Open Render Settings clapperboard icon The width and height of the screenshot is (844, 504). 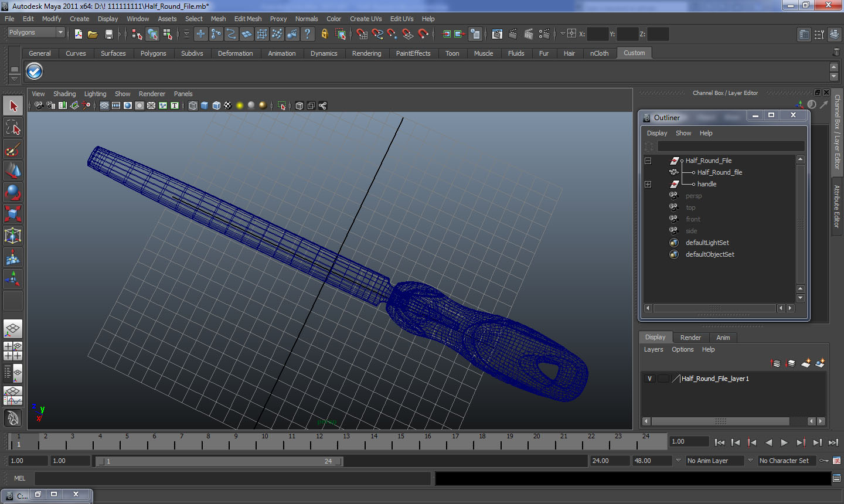click(x=544, y=34)
